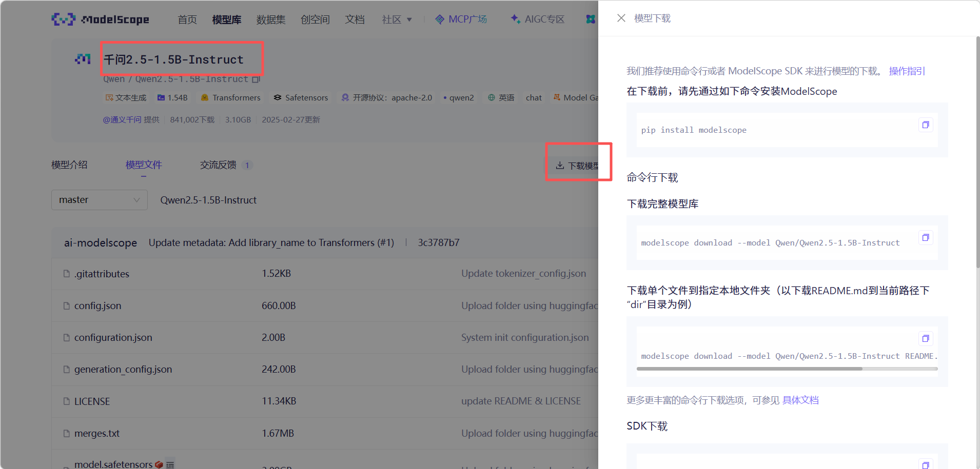The height and width of the screenshot is (469, 980).
Task: Click the 下载模型 download button
Action: click(x=577, y=166)
